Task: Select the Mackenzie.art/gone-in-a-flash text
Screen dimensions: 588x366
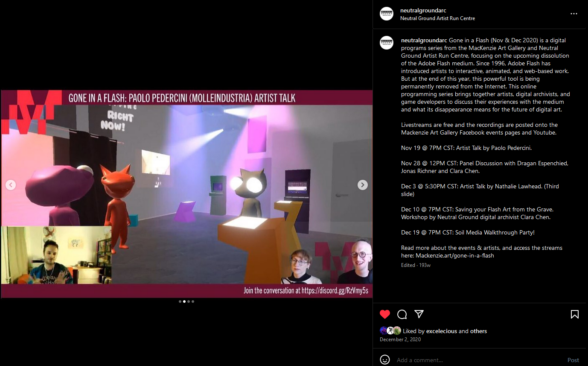Action: pos(455,255)
